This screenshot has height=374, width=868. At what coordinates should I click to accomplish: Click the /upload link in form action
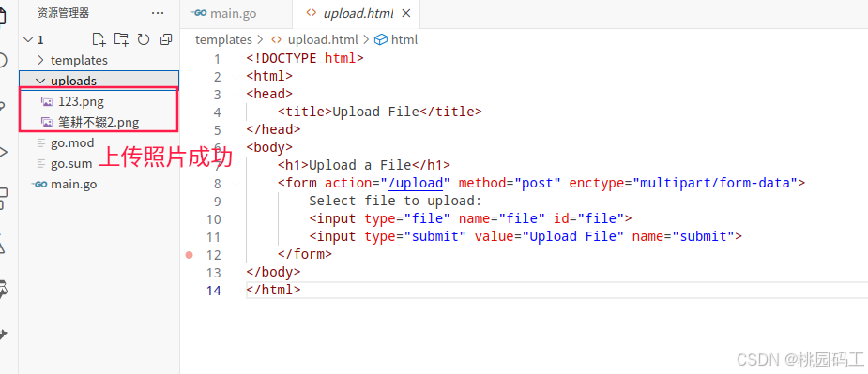(415, 183)
